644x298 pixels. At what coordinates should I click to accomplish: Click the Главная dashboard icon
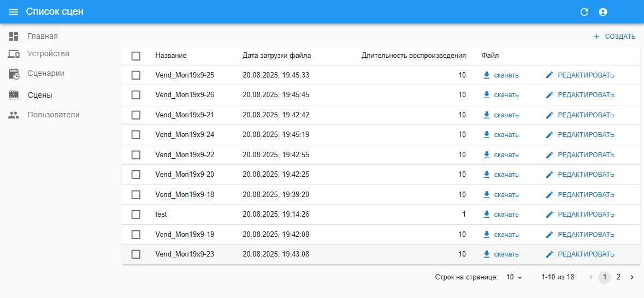[14, 37]
